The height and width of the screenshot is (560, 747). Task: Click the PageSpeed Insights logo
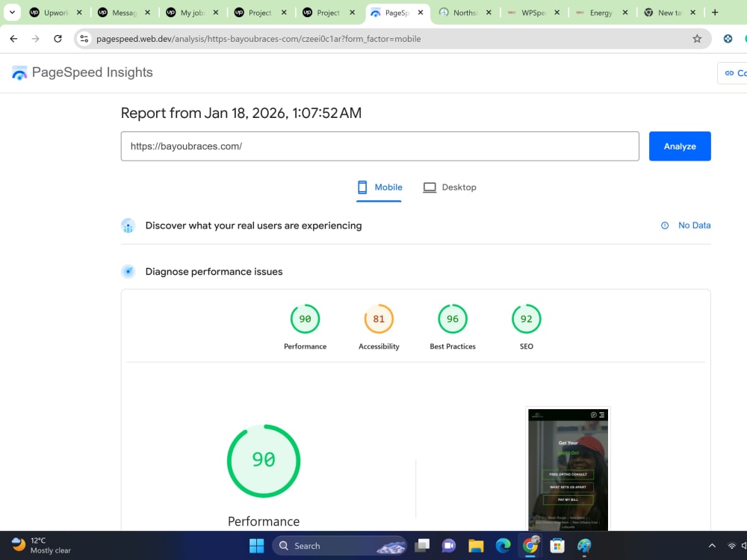click(19, 73)
